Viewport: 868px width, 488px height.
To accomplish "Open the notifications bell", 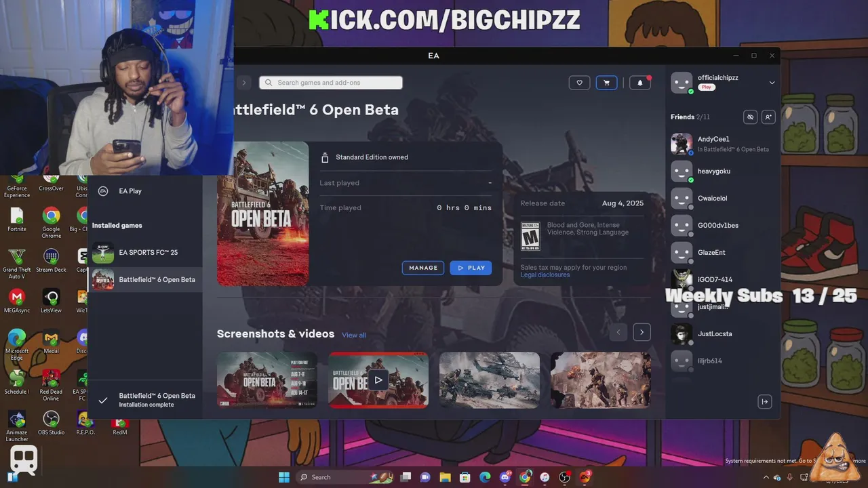I will 640,83.
